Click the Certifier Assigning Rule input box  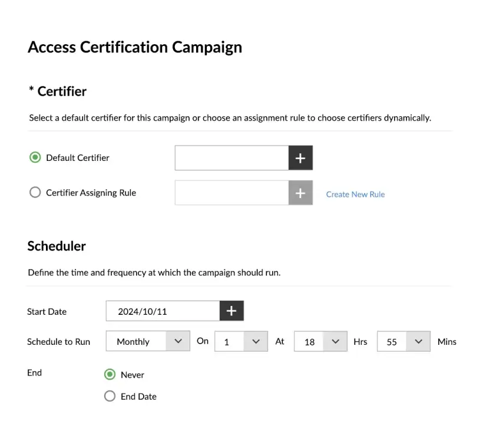coord(230,193)
